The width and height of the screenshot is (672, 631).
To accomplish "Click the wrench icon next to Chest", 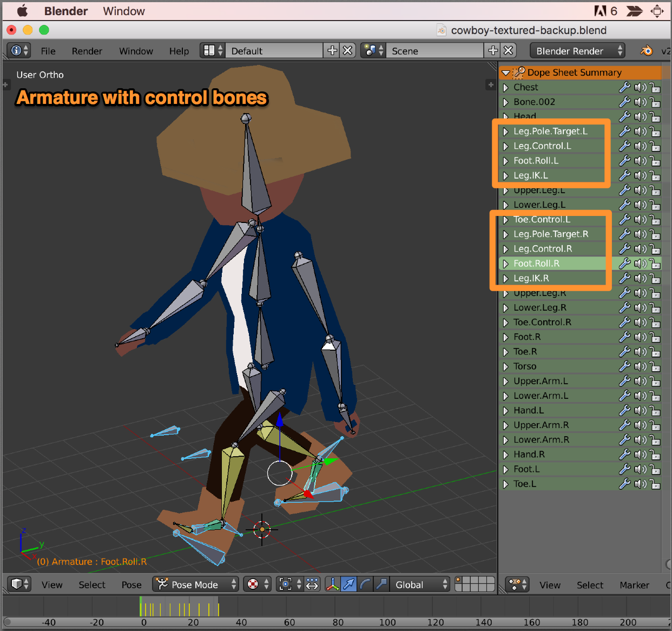I will click(624, 87).
